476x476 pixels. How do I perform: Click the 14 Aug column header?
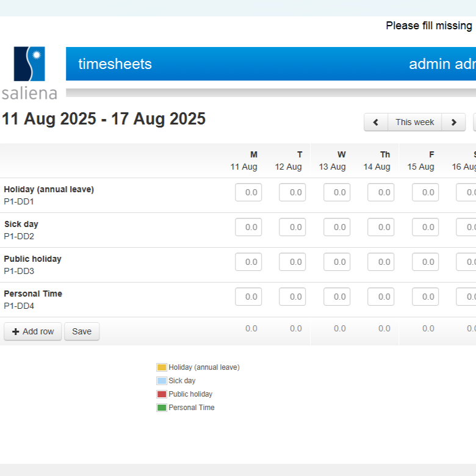click(377, 161)
